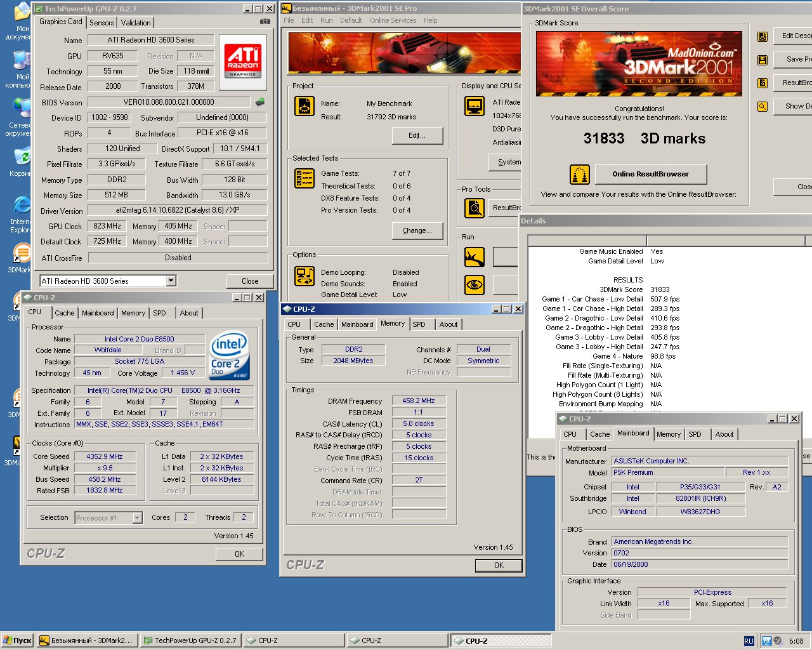Open the GPU selector dropdown in GPU-Z

coord(171,281)
